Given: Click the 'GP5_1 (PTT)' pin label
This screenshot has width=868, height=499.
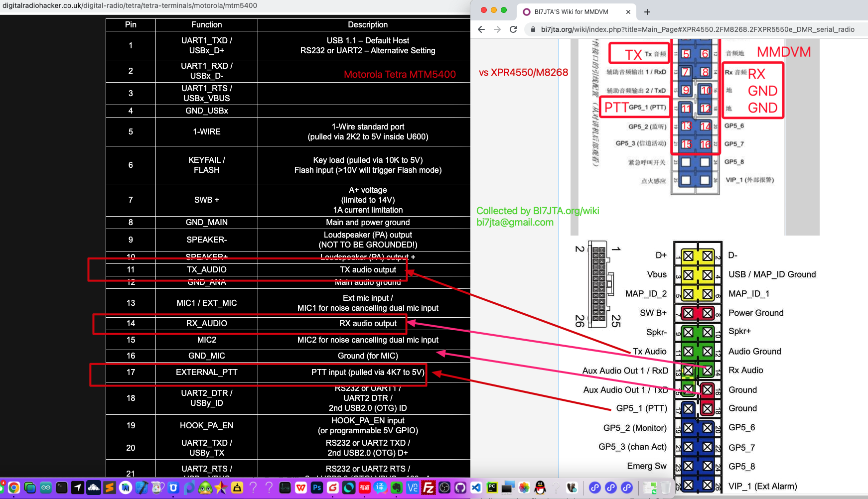Looking at the screenshot, I should point(641,408).
